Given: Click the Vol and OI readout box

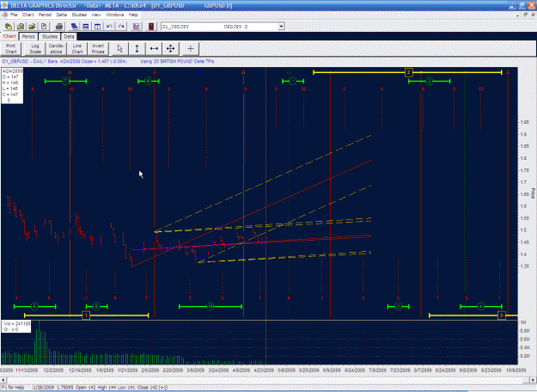Looking at the screenshot, I should click(x=16, y=327).
